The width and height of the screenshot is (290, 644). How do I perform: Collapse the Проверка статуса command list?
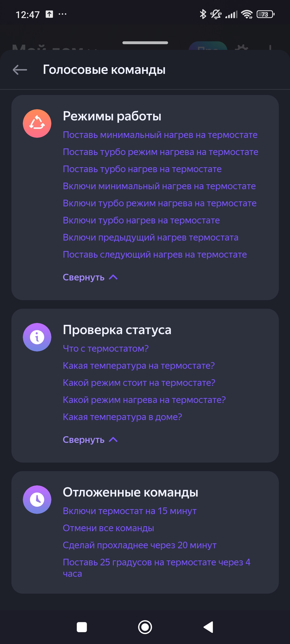coord(90,440)
